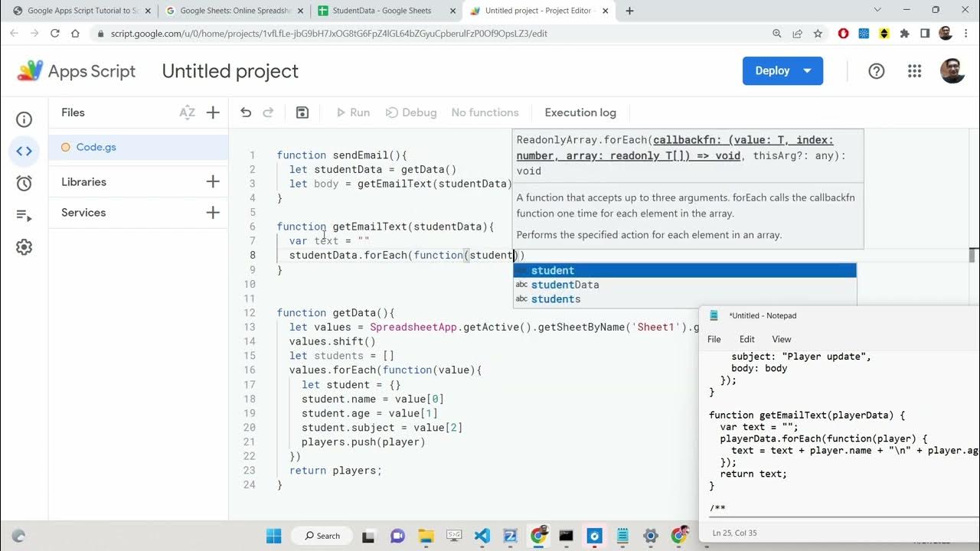Open the Execution log panel
Image resolution: width=980 pixels, height=551 pixels.
coord(580,112)
